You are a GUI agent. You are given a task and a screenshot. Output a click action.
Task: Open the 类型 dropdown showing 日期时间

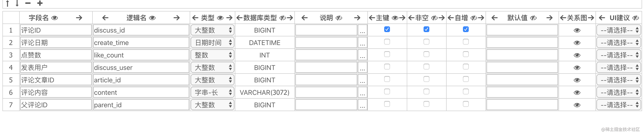pyautogui.click(x=213, y=43)
